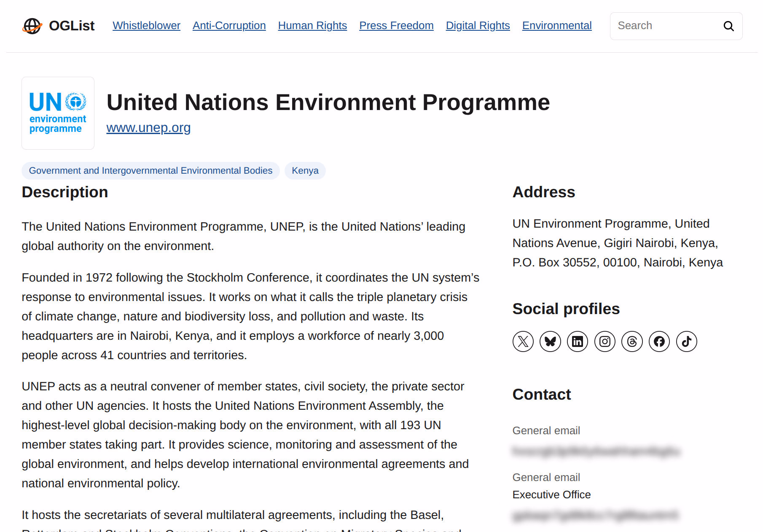Open the Instagram social profile
The height and width of the screenshot is (532, 763).
click(605, 341)
